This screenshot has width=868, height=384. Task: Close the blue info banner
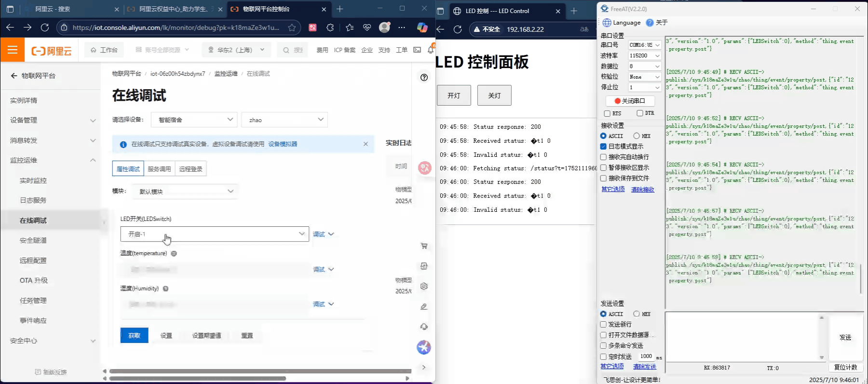pyautogui.click(x=366, y=144)
